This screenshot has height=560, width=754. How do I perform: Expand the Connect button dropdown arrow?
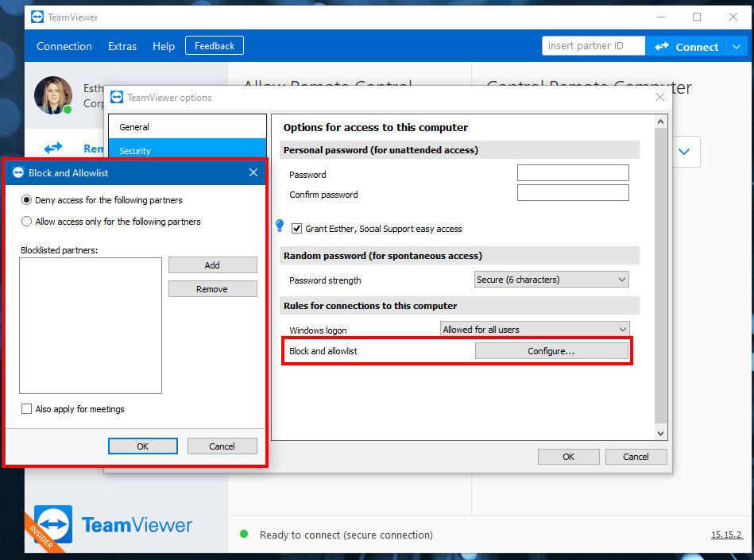click(737, 47)
